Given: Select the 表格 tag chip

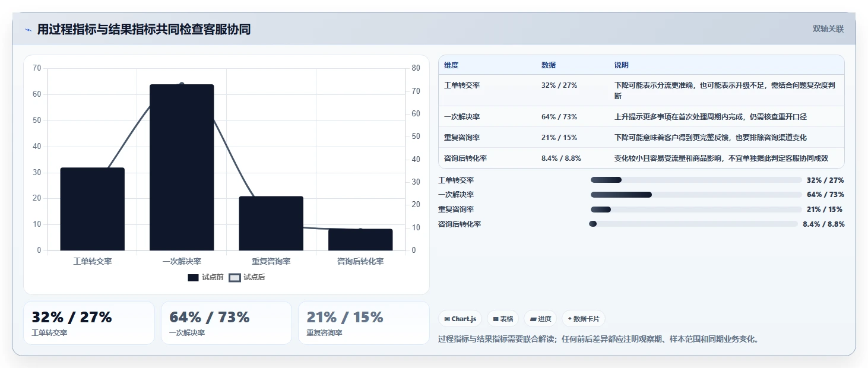Looking at the screenshot, I should click(x=503, y=319).
